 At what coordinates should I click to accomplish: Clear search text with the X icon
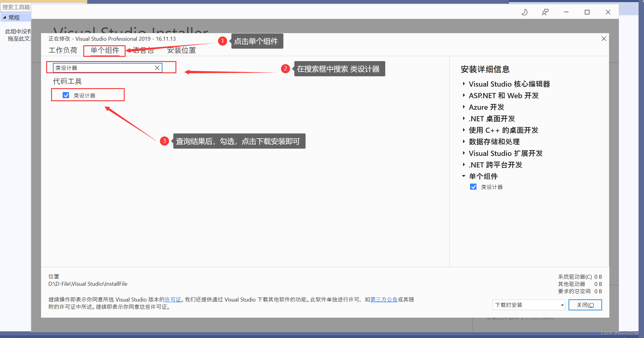157,68
